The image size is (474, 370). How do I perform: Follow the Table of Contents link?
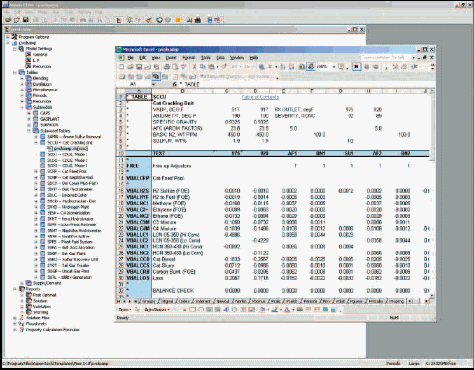pos(260,97)
